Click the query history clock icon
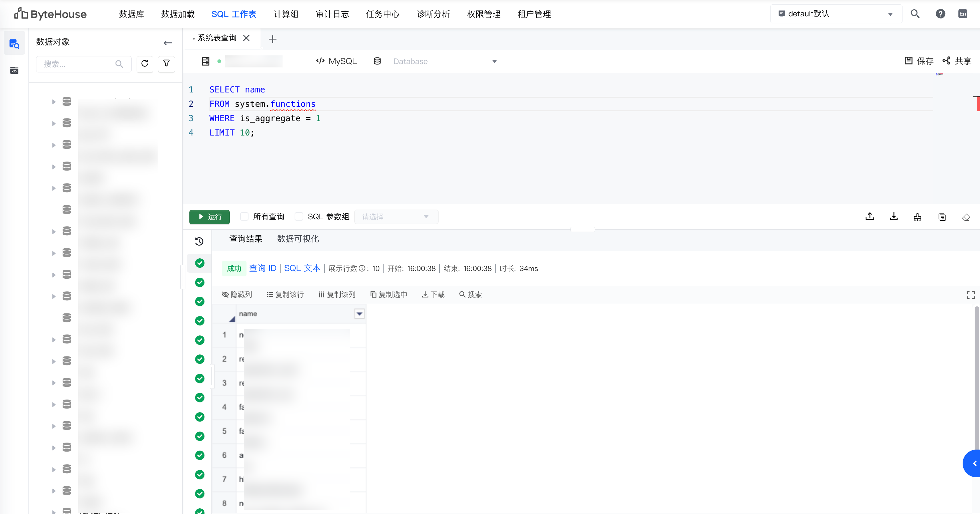The height and width of the screenshot is (514, 980). tap(199, 241)
